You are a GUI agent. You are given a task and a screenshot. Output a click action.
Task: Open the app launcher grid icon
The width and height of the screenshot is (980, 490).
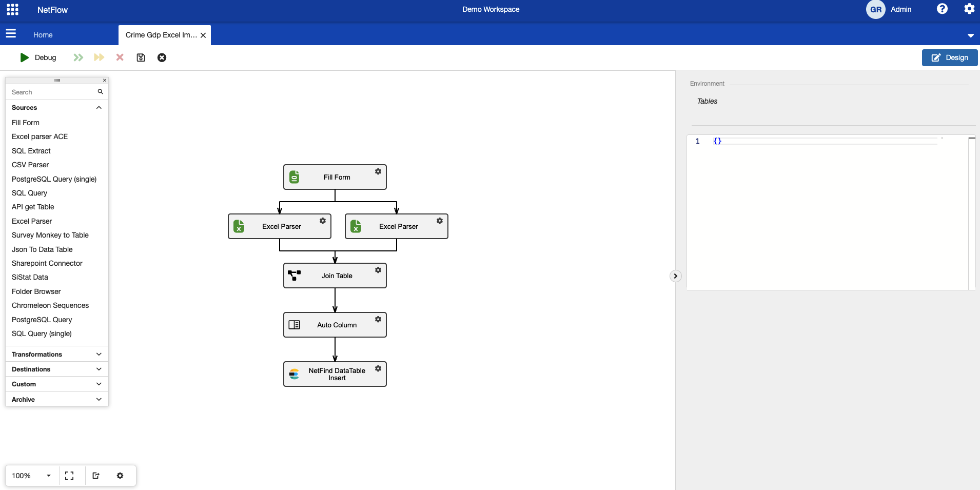pyautogui.click(x=12, y=9)
